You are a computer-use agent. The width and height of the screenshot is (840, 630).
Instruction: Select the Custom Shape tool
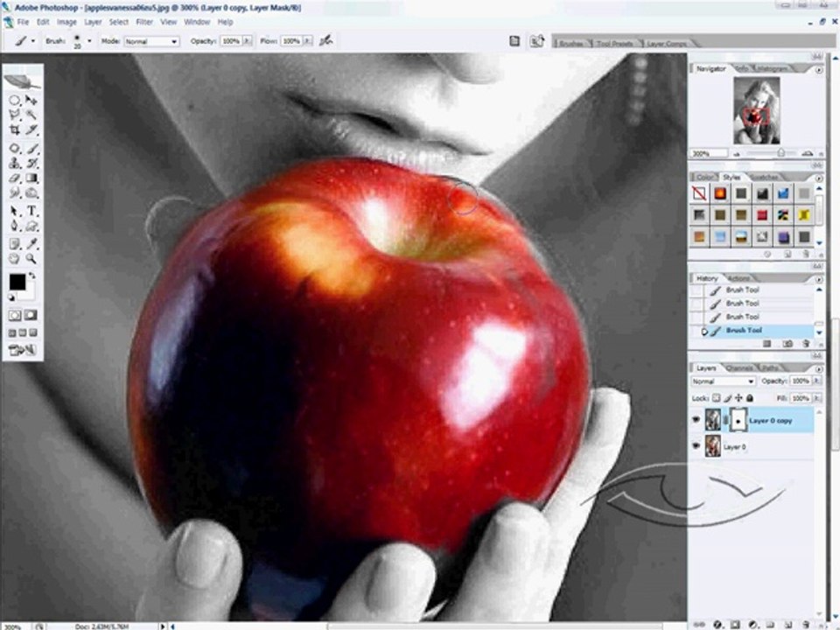[x=31, y=226]
